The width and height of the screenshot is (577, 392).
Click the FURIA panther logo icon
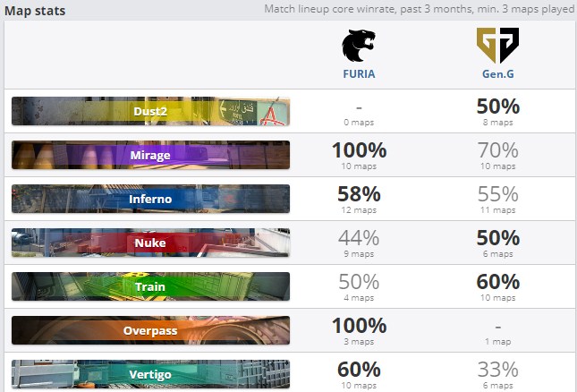pos(359,45)
